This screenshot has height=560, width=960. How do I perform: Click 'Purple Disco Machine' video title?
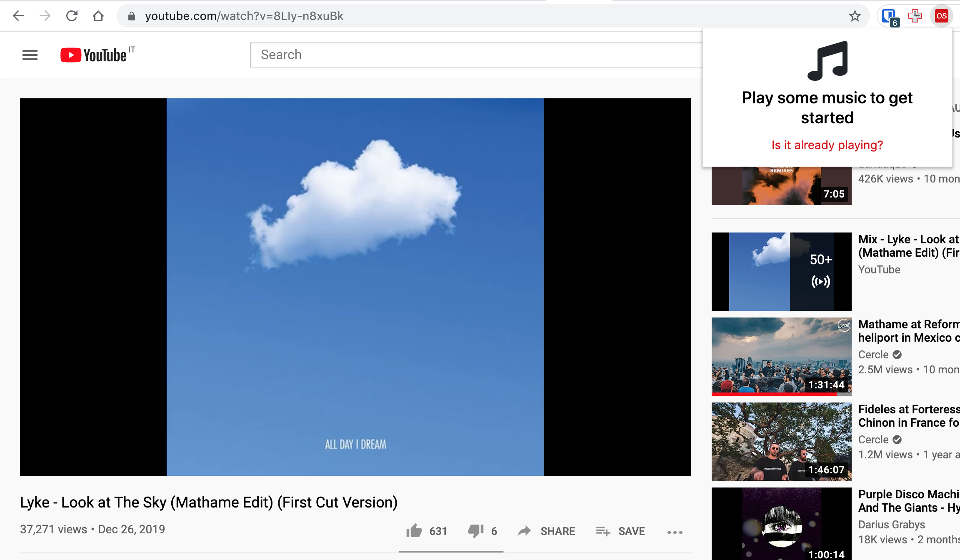click(x=909, y=501)
